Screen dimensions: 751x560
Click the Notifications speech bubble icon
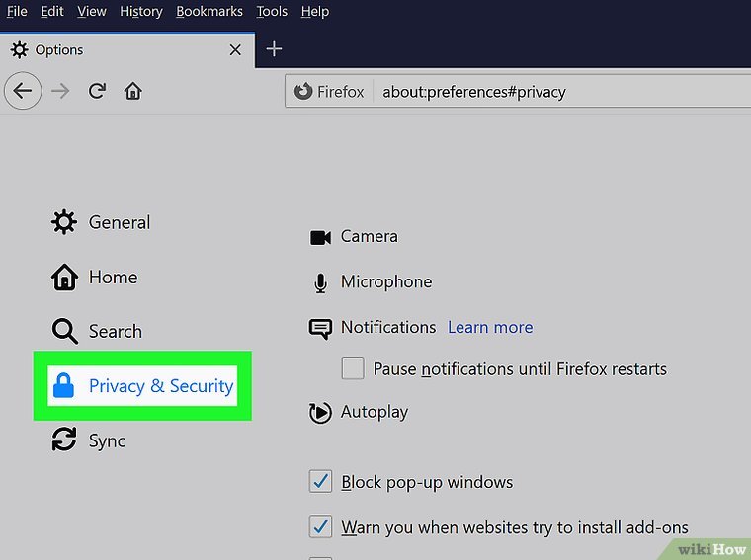pos(320,329)
